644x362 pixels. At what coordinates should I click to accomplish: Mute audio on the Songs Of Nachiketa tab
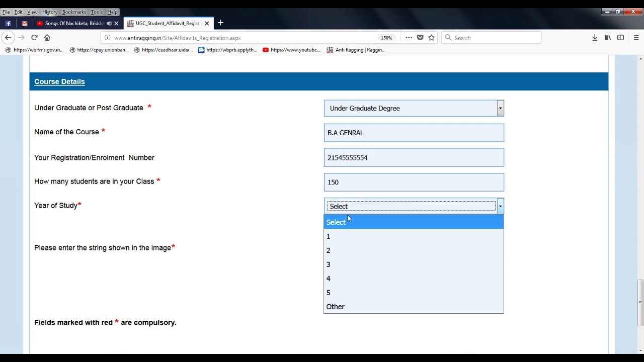(109, 23)
